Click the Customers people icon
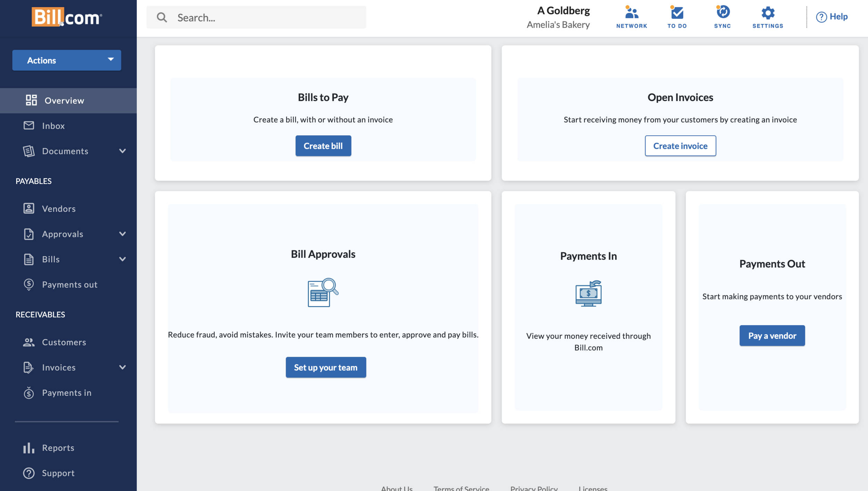 [x=29, y=342]
